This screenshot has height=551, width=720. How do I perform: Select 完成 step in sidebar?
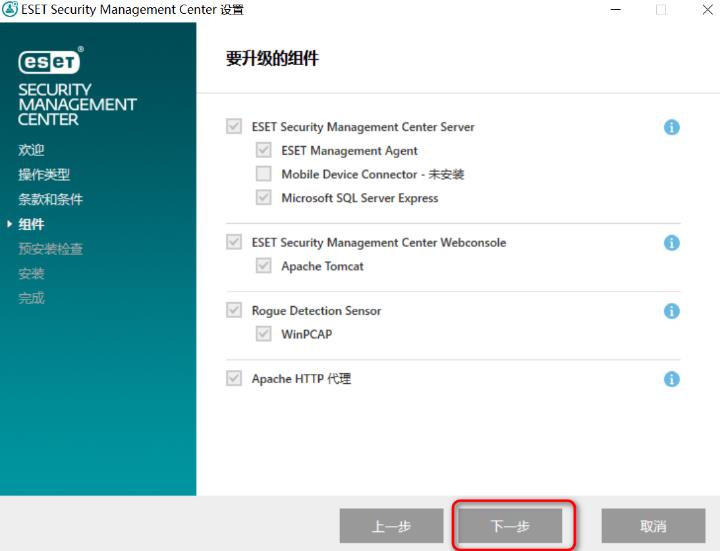pos(31,298)
